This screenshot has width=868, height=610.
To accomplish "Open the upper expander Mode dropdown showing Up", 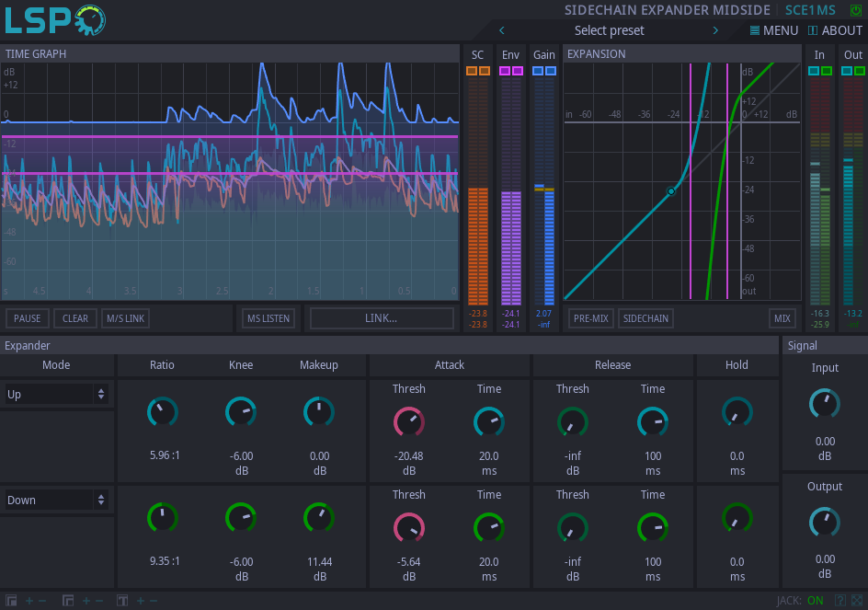I will pyautogui.click(x=57, y=394).
